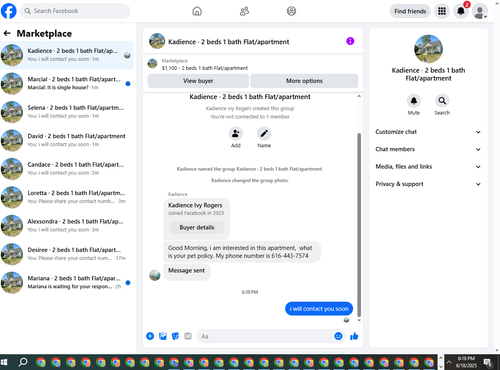
Task: Click the View buyer button
Action: click(x=198, y=81)
